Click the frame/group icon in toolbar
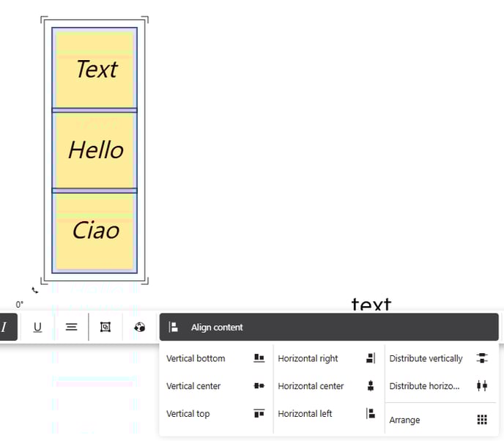 point(105,327)
